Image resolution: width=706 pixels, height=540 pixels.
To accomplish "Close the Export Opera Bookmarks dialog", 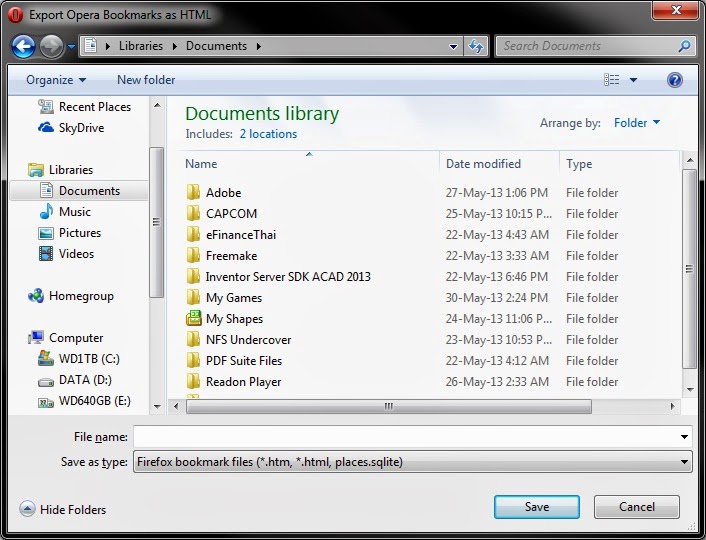I will point(675,10).
